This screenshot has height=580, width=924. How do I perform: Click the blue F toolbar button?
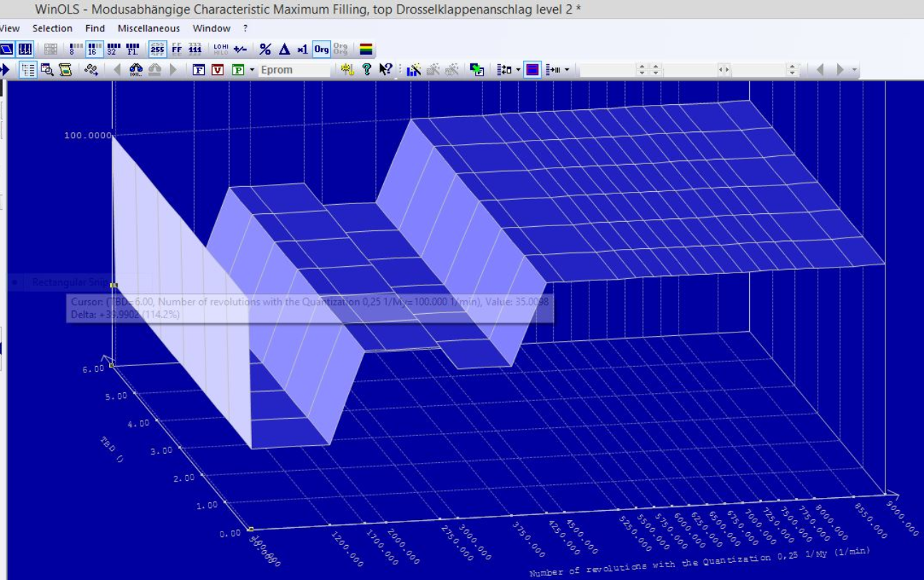pos(199,70)
